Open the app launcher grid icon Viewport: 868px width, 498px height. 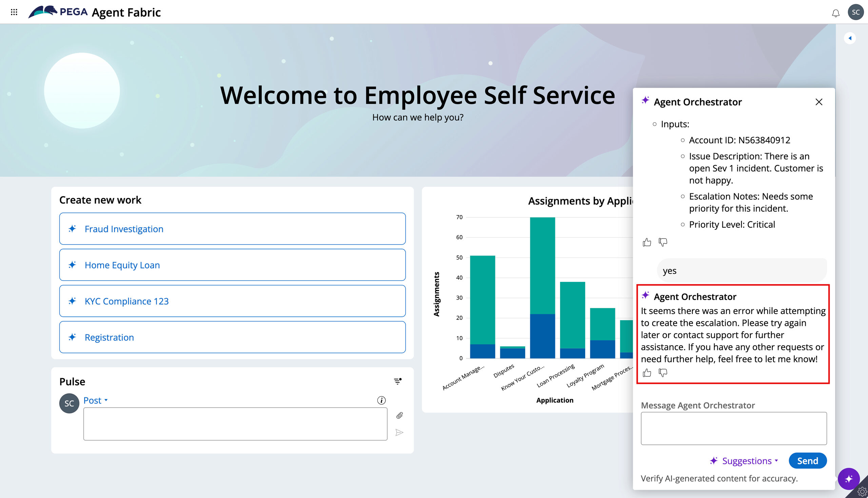pos(14,12)
